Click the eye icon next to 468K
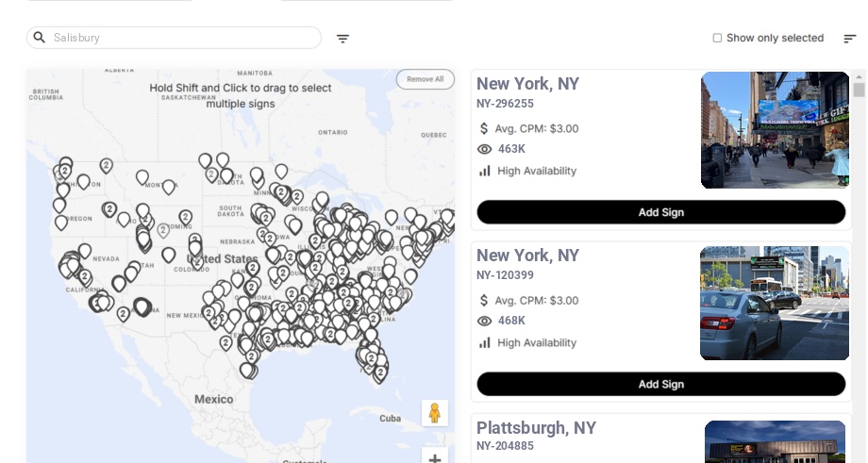This screenshot has width=868, height=463. point(484,321)
